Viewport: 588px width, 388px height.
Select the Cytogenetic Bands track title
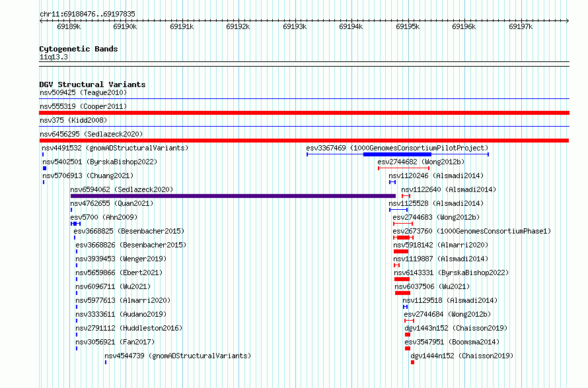coord(79,49)
